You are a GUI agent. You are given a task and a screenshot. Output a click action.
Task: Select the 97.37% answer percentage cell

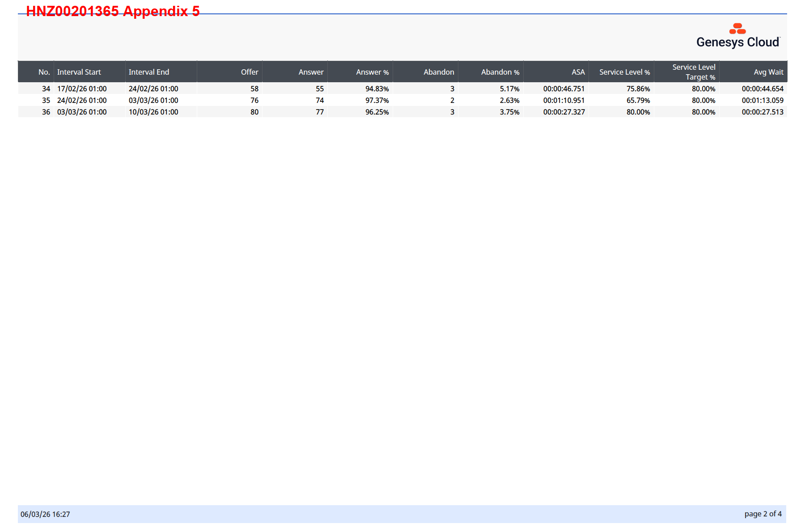377,100
